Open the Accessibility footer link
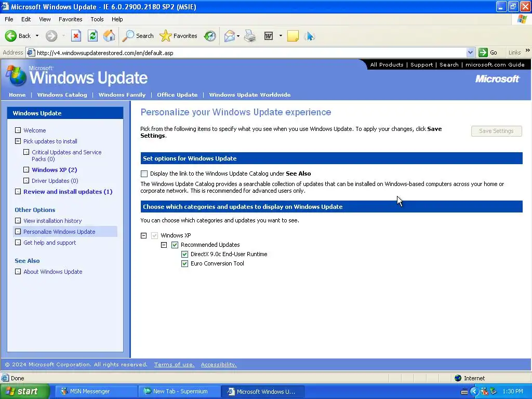This screenshot has width=532, height=399. pyautogui.click(x=219, y=364)
